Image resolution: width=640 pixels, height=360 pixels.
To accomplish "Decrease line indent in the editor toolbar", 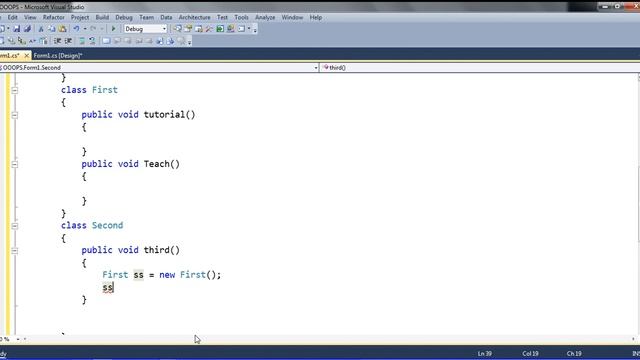I will coord(57,41).
